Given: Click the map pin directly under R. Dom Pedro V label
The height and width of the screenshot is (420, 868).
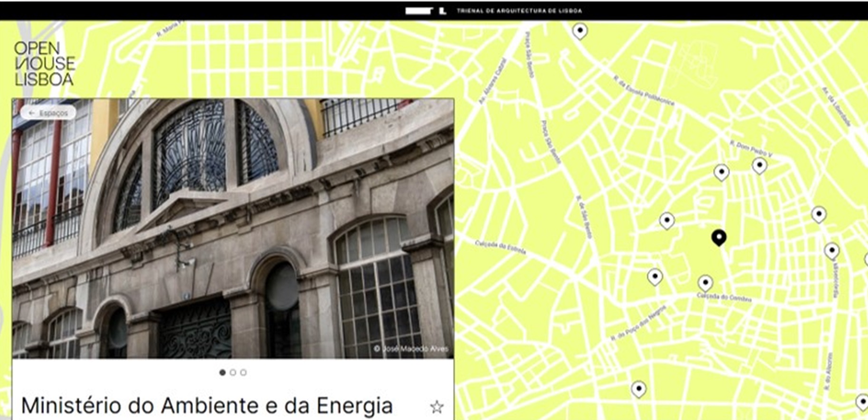Looking at the screenshot, I should [759, 165].
